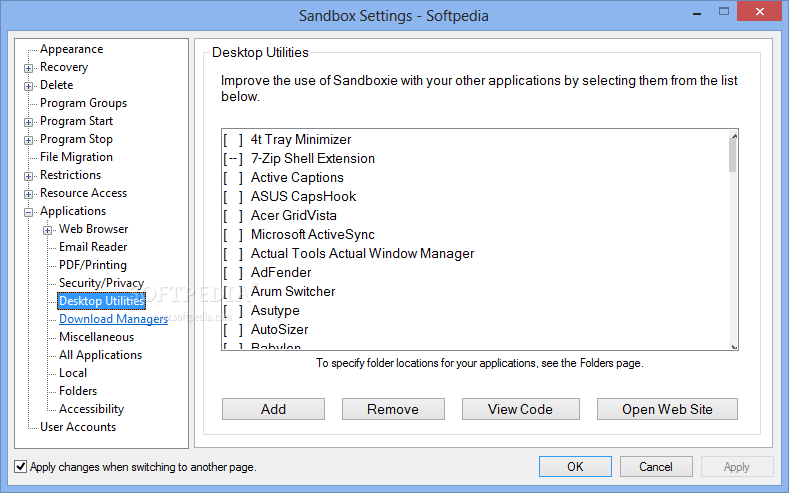The height and width of the screenshot is (493, 789).
Task: Click the Open Web Site button
Action: 667,409
